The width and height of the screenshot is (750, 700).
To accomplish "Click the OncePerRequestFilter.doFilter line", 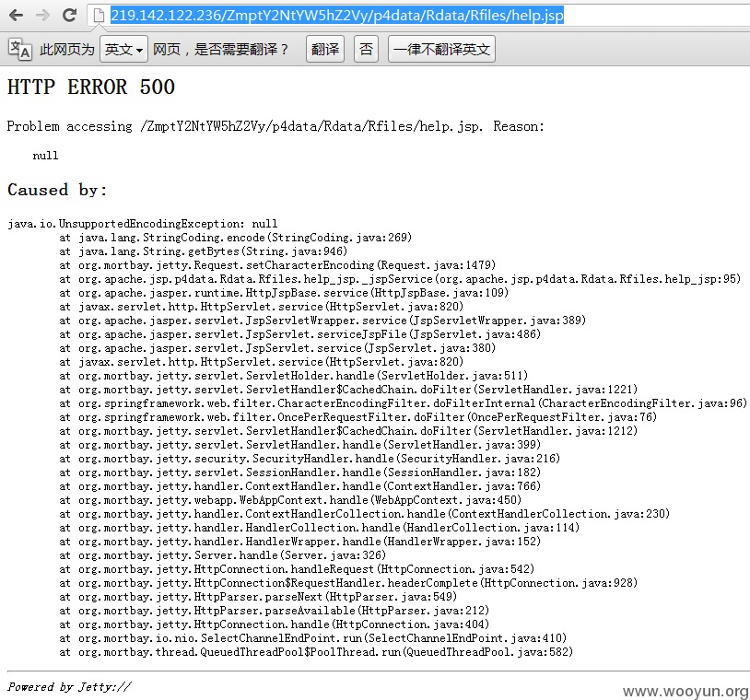I will click(x=358, y=418).
